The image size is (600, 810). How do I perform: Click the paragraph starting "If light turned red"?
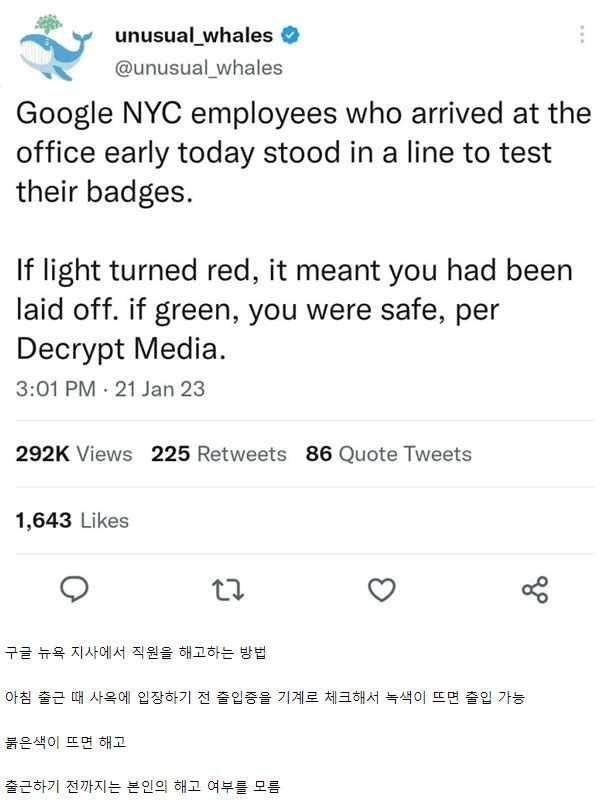click(295, 310)
